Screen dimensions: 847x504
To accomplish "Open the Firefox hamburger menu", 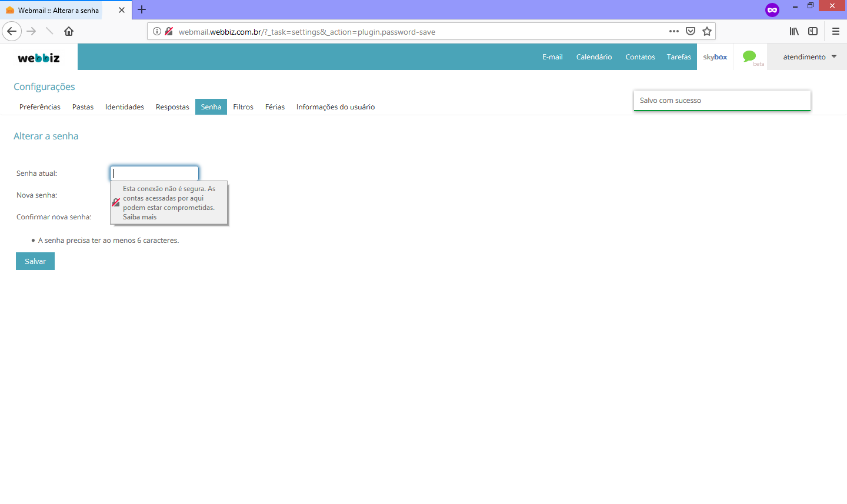I will click(836, 32).
